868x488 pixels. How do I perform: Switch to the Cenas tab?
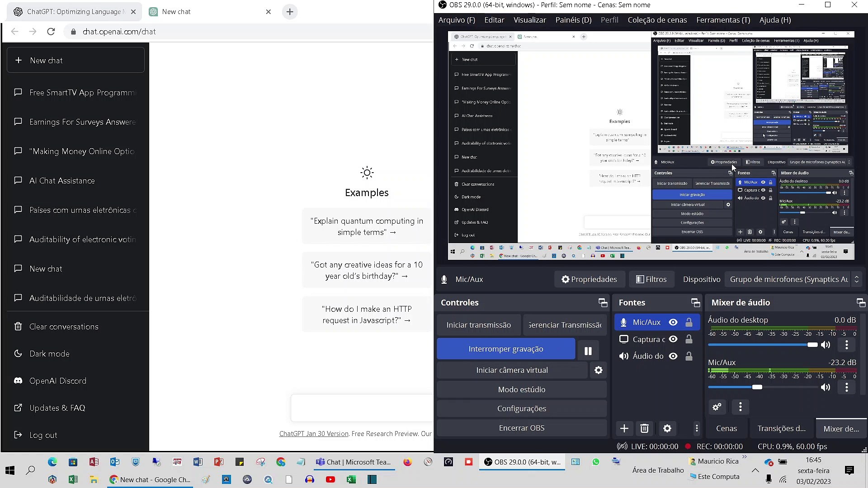[726, 428]
